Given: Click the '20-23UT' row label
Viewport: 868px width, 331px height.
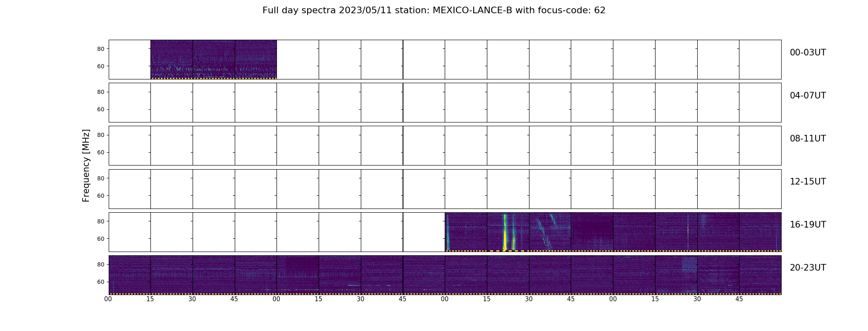Looking at the screenshot, I should click(808, 268).
